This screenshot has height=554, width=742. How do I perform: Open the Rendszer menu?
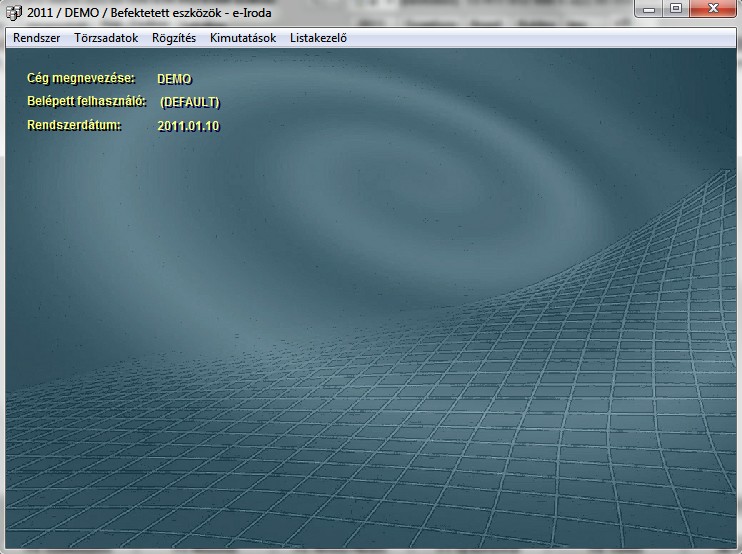pos(36,38)
